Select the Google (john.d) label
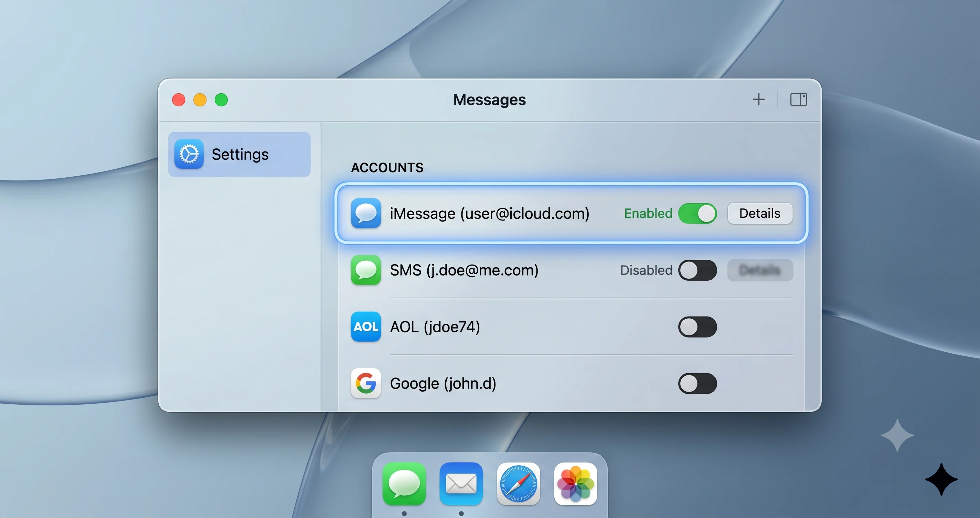The width and height of the screenshot is (980, 518). tap(443, 383)
